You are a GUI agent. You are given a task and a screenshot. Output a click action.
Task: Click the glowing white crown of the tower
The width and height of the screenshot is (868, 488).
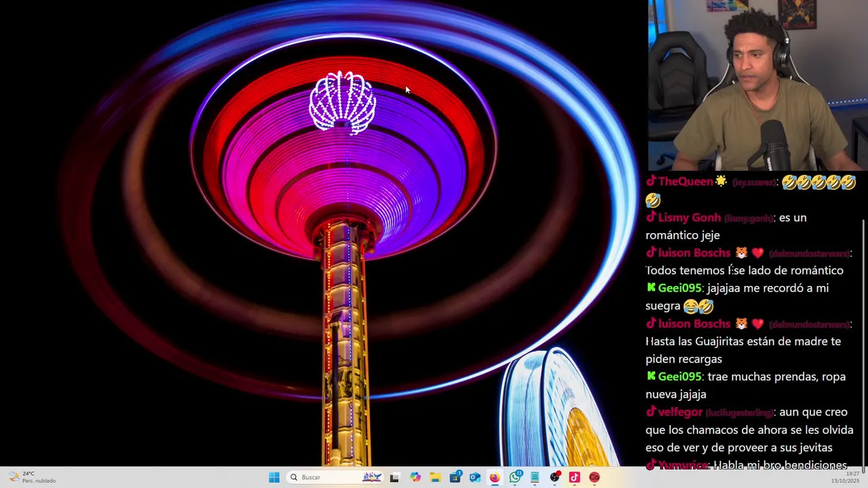pyautogui.click(x=342, y=102)
